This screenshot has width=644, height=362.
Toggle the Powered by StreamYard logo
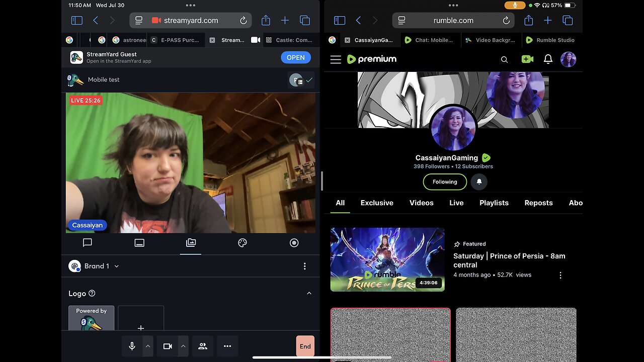pos(92,318)
